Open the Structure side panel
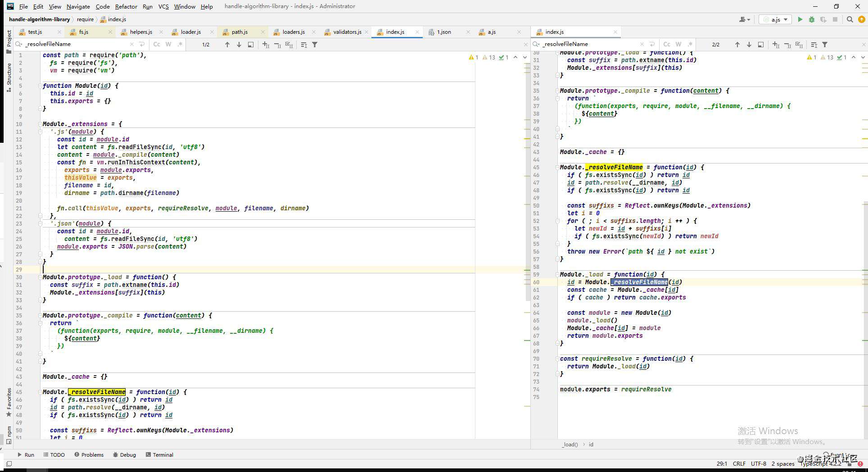Viewport: 868px width, 472px height. pyautogui.click(x=9, y=77)
